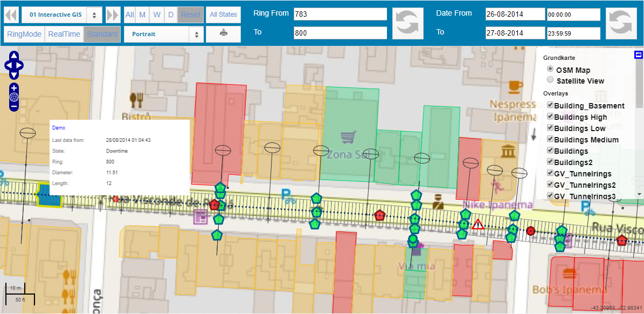Select the Satellite View base map
The height and width of the screenshot is (314, 644).
[550, 80]
